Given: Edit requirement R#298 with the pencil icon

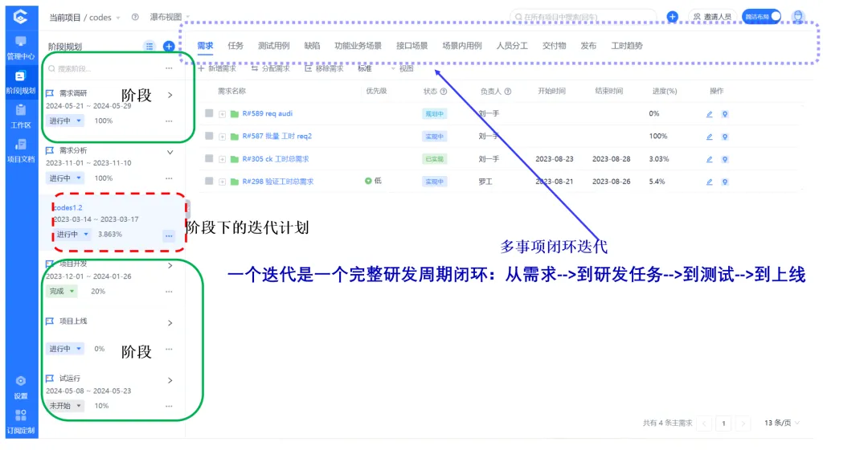Looking at the screenshot, I should 709,182.
